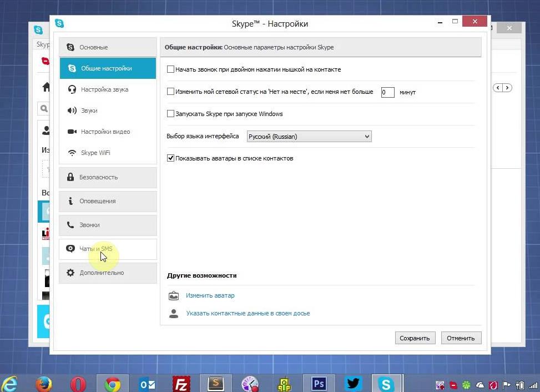
Task: Click the Изменить аватар link
Action: (x=210, y=295)
